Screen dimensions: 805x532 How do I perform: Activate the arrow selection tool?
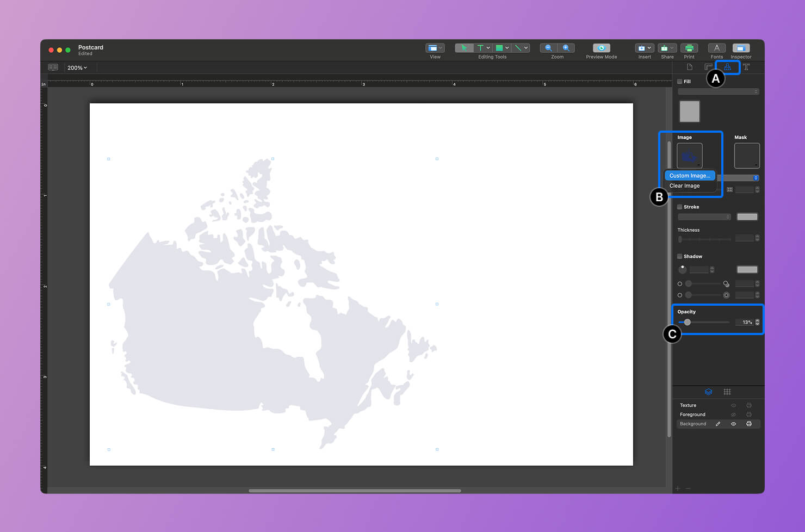[464, 48]
